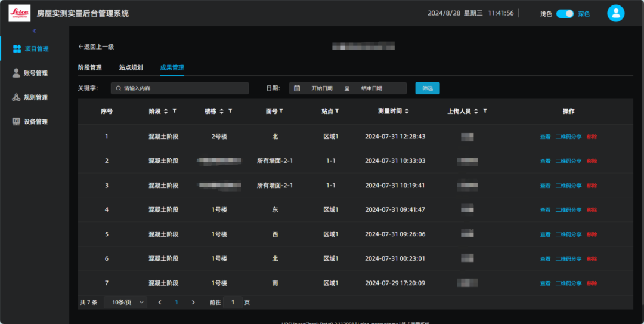Click the 结束日期 end date field
Screen dimensions: 644x324
click(371, 88)
